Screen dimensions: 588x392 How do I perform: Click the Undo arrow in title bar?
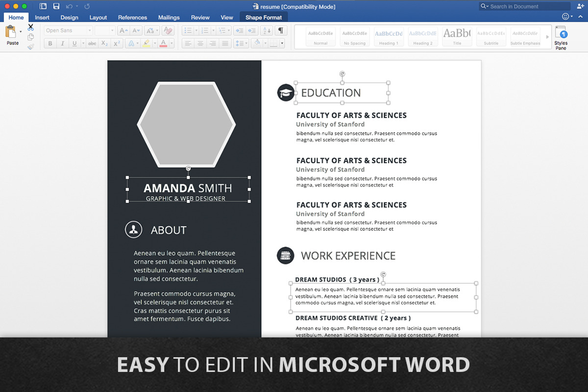[69, 6]
